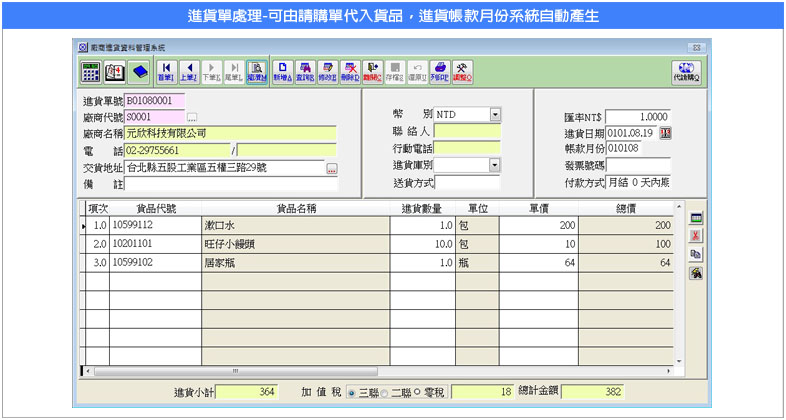Screen dimensions: 786x420
Task: Select the 零稅 tax radio option
Action: click(416, 392)
